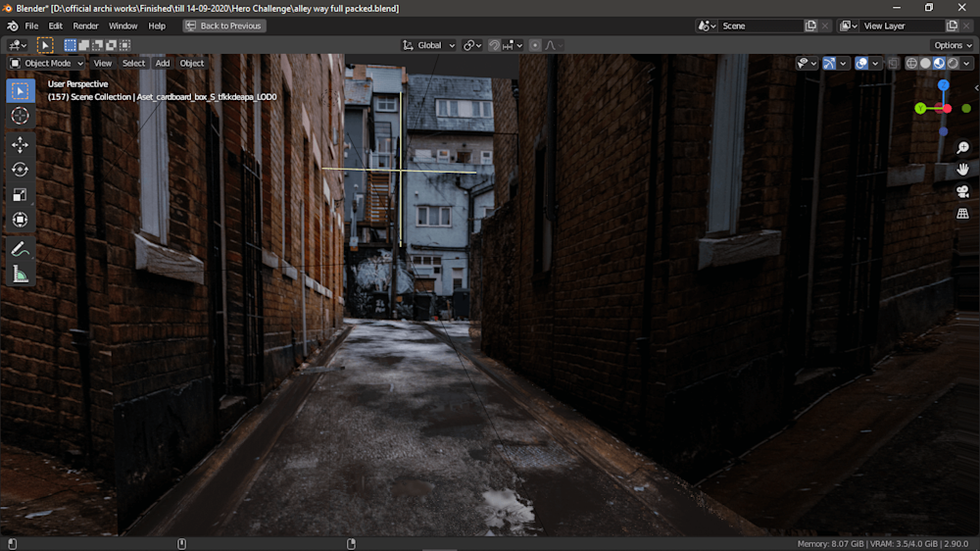Choose the 'Subtract selection' mode icon

coord(97,45)
